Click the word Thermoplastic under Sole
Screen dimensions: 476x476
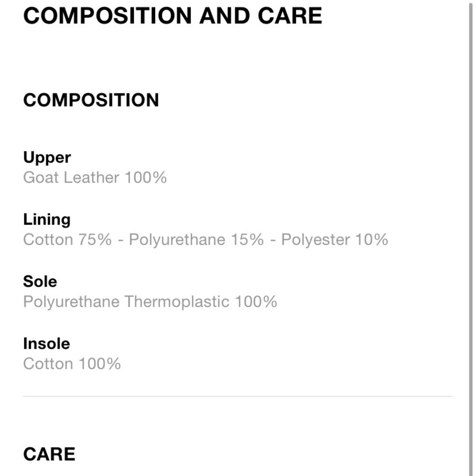click(177, 302)
